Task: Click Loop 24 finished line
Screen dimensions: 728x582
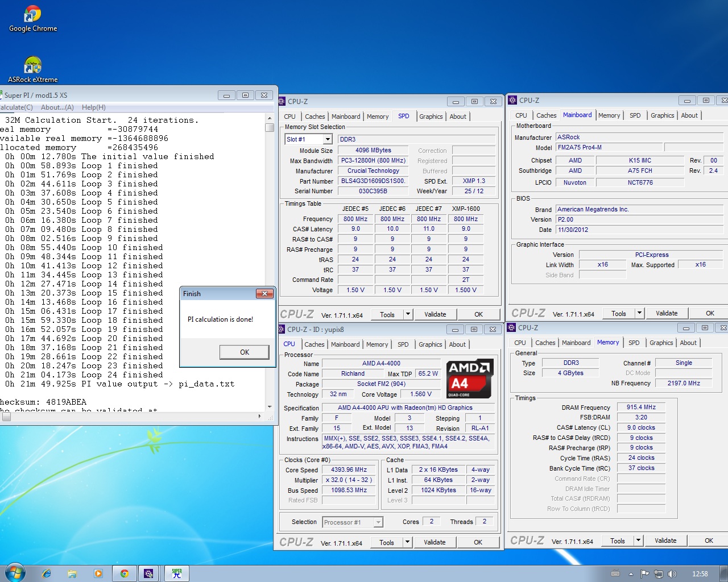Action: click(x=84, y=375)
